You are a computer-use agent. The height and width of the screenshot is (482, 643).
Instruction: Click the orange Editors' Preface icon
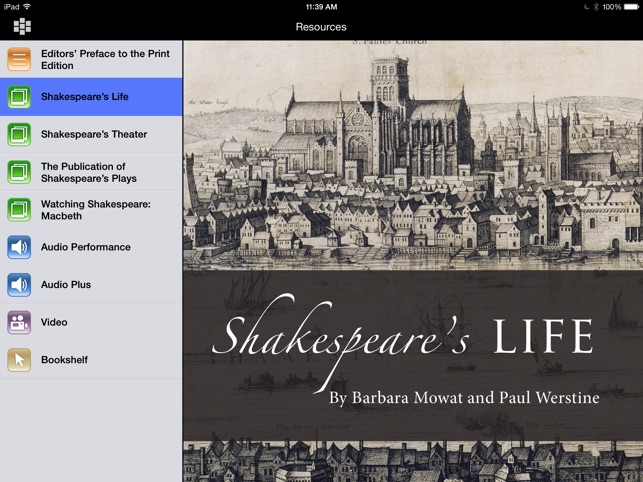(19, 59)
